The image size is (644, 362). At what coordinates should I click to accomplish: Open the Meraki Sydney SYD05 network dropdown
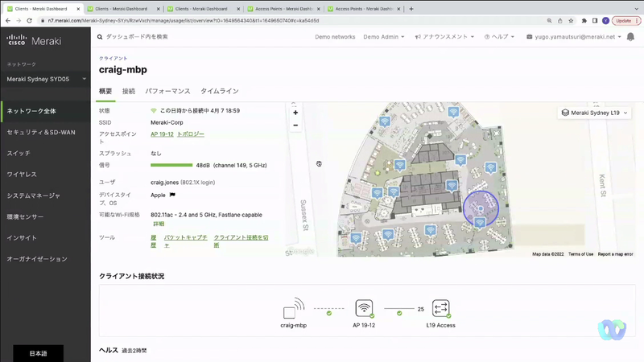45,79
